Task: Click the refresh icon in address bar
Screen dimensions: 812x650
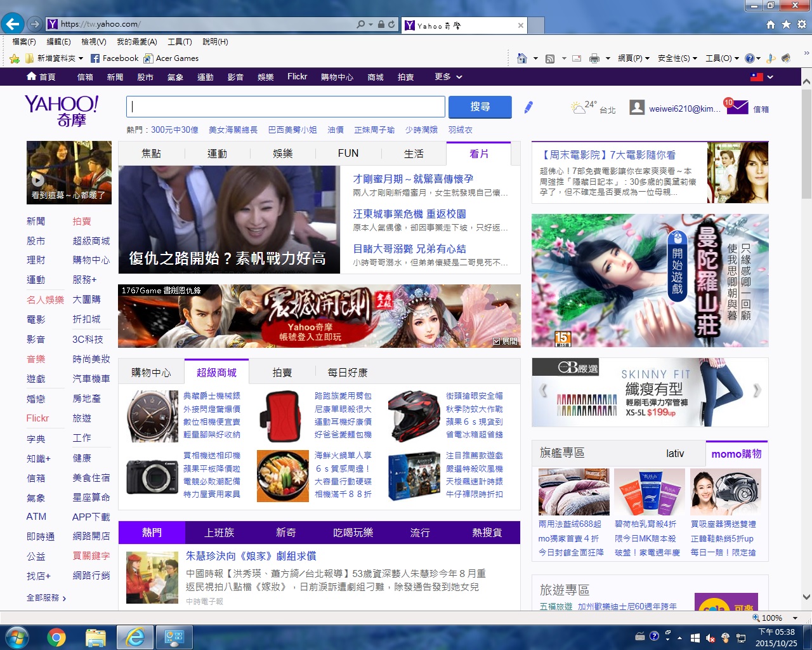Action: [391, 24]
